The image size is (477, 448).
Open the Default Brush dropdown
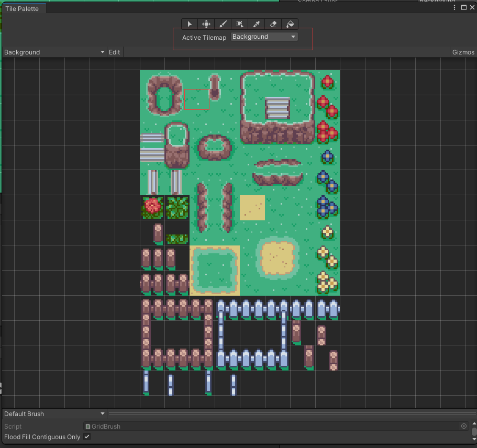(x=54, y=414)
